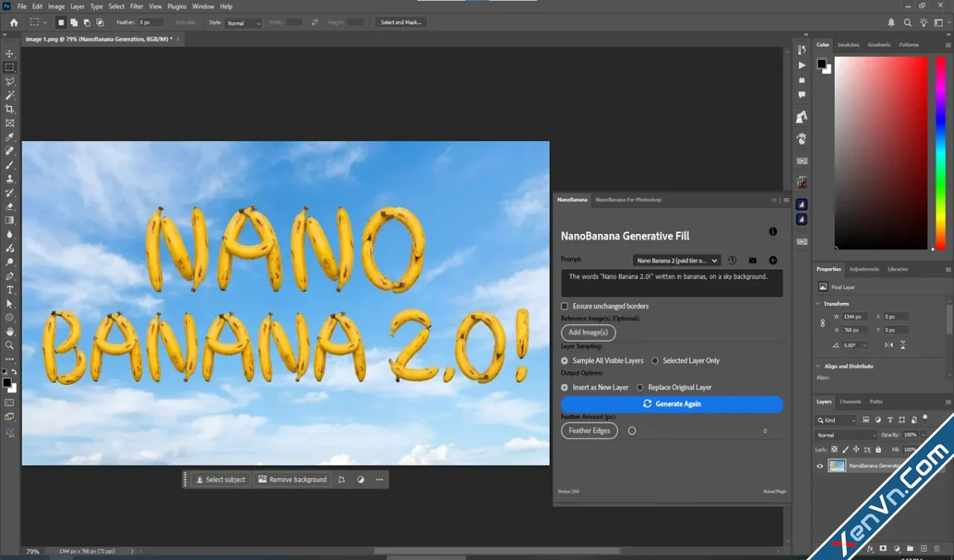Screen dimensions: 954x560
Task: Select the Magic Wand tool
Action: tap(10, 95)
